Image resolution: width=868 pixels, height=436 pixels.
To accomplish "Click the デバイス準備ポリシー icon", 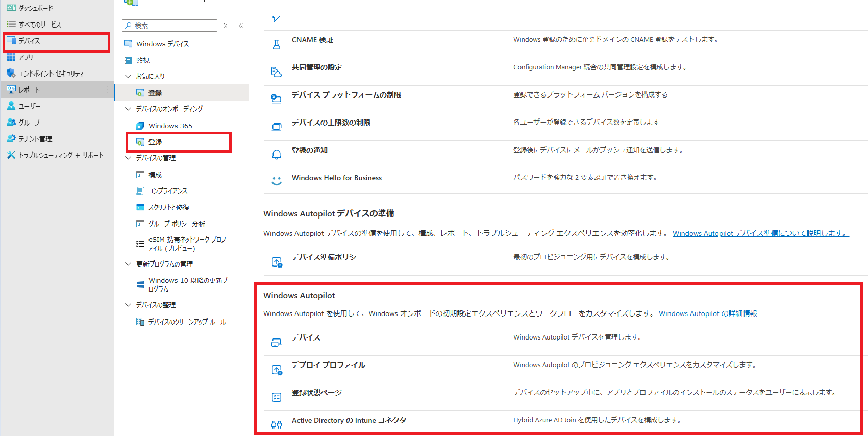I will (x=277, y=262).
